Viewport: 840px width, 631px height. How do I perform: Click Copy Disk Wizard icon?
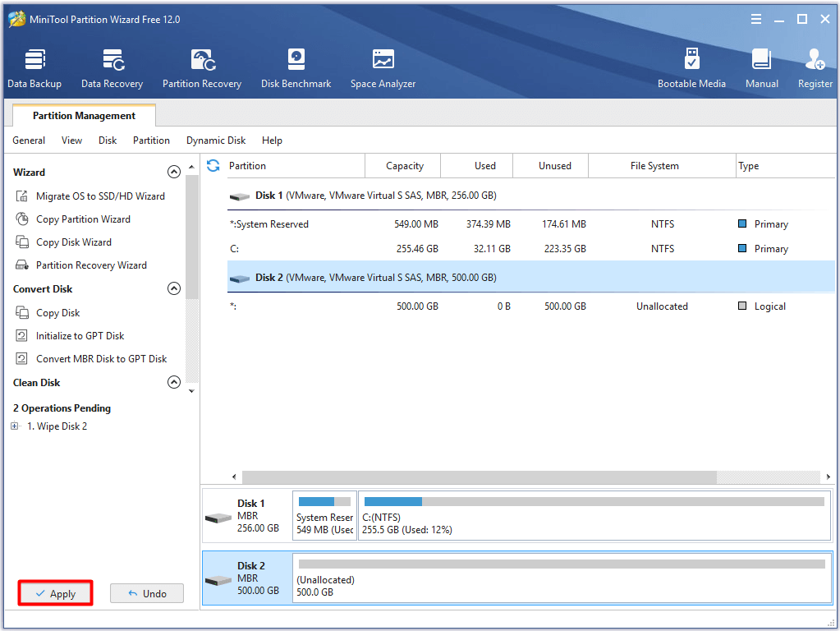(x=22, y=242)
